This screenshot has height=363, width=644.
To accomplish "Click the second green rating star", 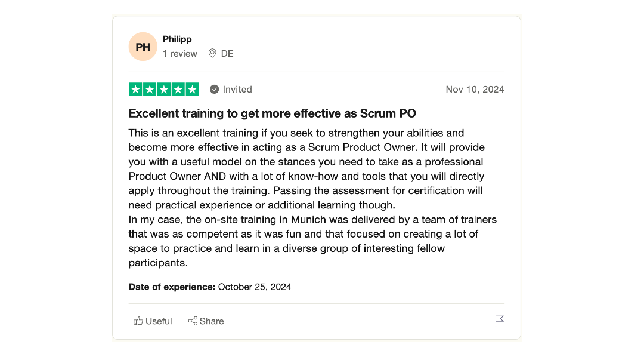I will point(150,89).
